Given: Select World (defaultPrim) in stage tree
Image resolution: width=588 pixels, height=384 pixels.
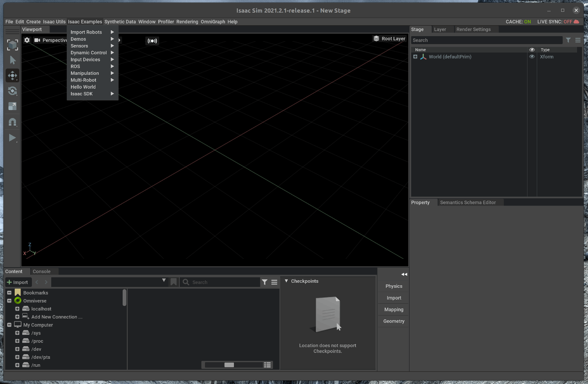Looking at the screenshot, I should tap(450, 57).
